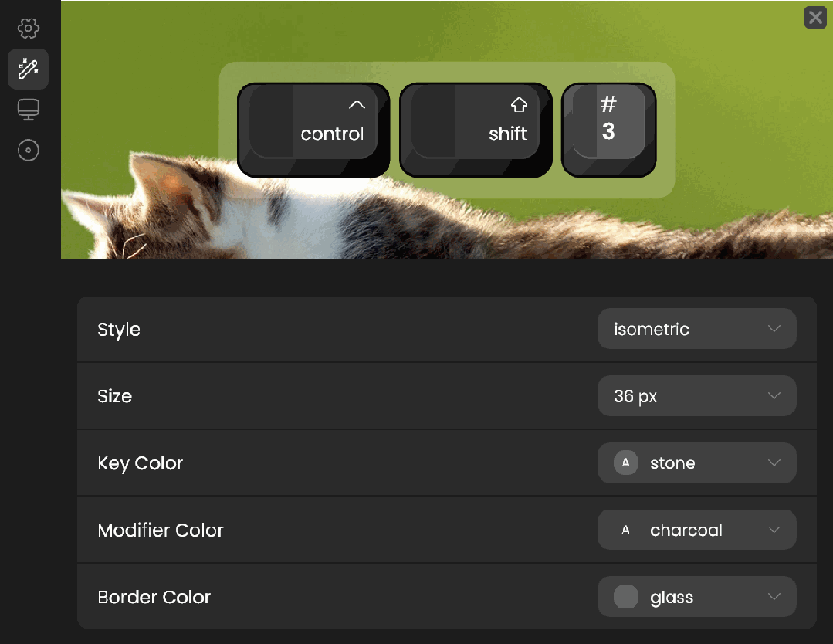Click the shift key in preview
This screenshot has height=644, width=833.
476,130
